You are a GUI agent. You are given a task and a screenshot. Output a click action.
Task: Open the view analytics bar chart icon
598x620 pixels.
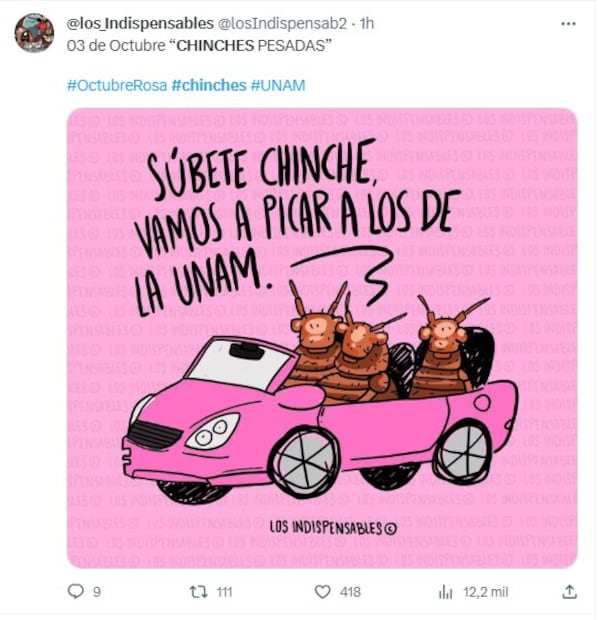(x=445, y=592)
